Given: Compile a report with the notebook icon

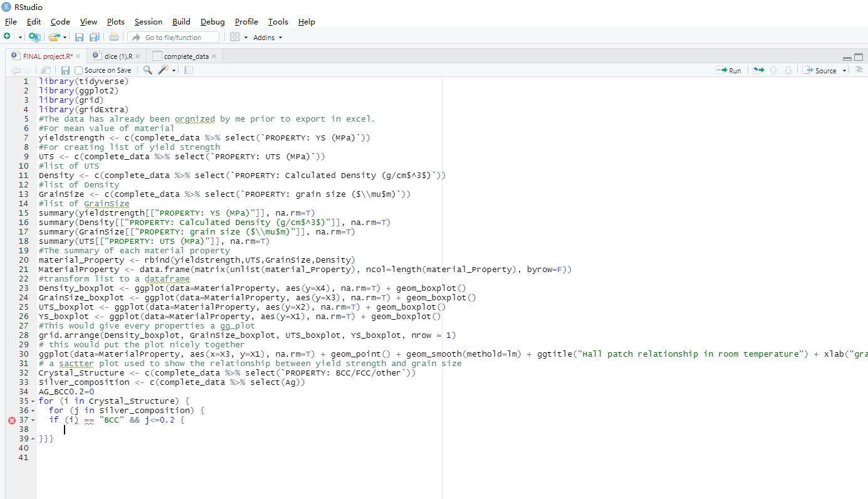Looking at the screenshot, I should (189, 70).
